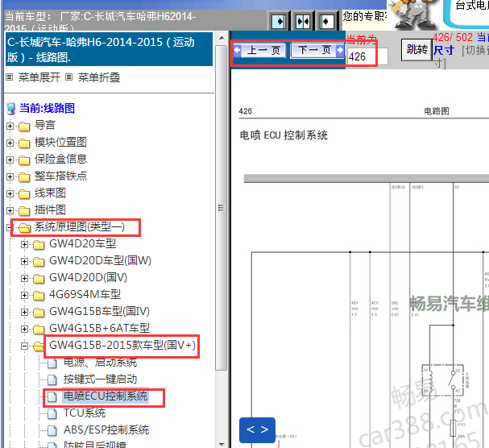
Task: Click the blue < > code button
Action: coord(257,429)
